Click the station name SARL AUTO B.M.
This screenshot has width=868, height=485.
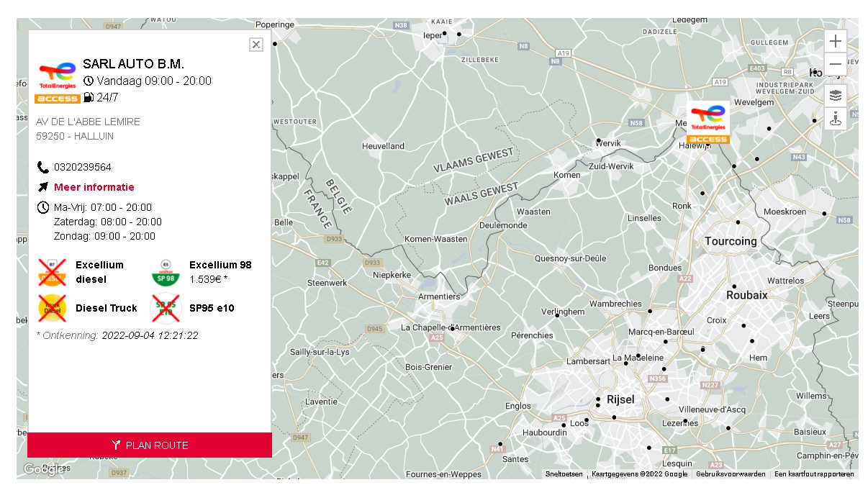(133, 64)
